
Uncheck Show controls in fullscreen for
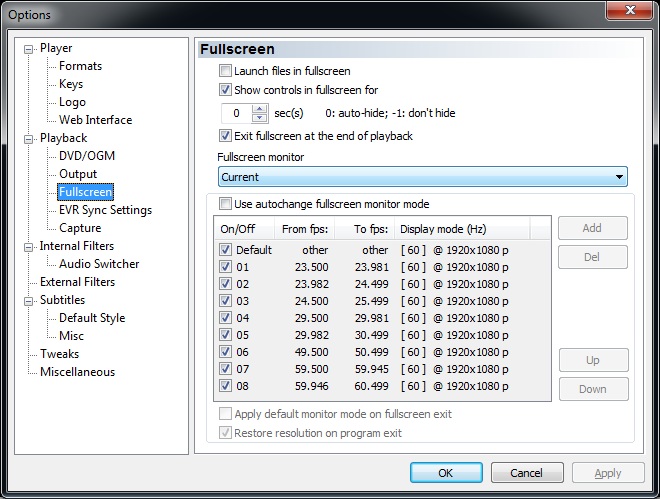pyautogui.click(x=225, y=90)
